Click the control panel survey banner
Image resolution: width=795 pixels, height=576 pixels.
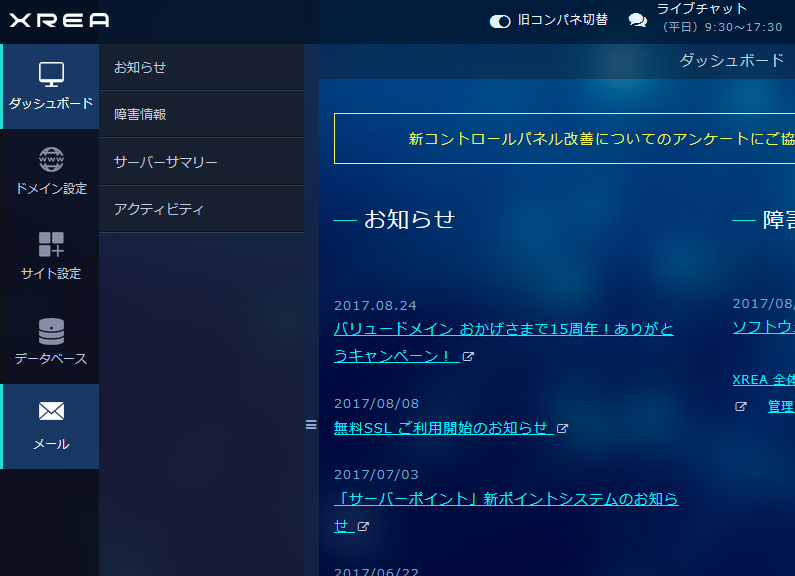564,138
